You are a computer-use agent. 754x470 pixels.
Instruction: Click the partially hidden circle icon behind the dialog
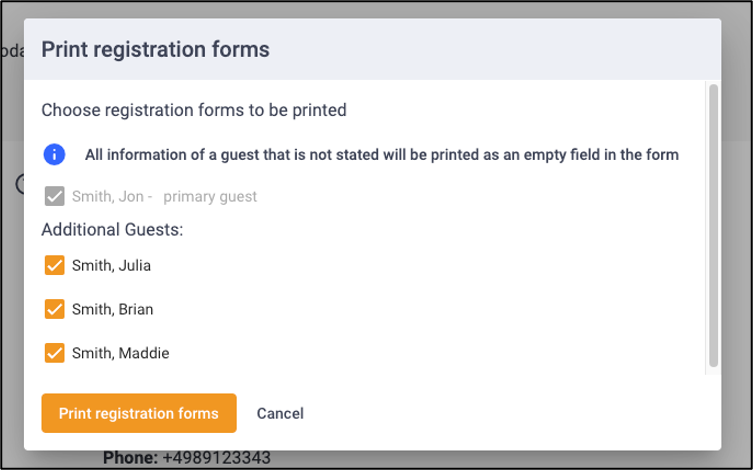20,183
